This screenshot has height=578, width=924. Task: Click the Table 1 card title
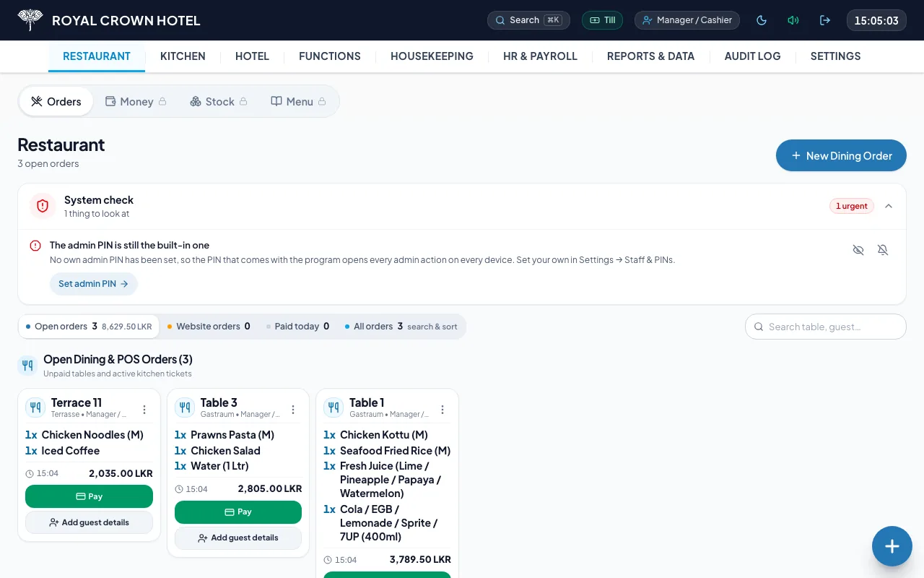pyautogui.click(x=367, y=402)
